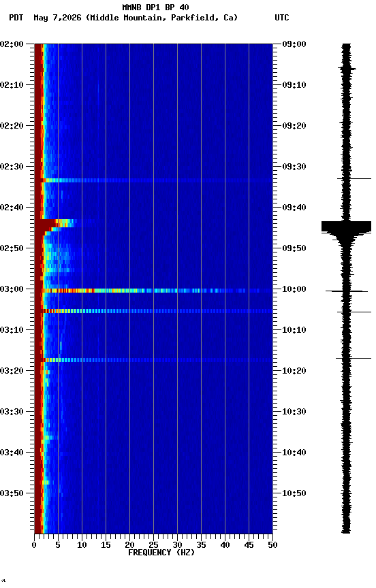Click the '35' frequency axis label
The image size is (376, 588).
(x=201, y=545)
